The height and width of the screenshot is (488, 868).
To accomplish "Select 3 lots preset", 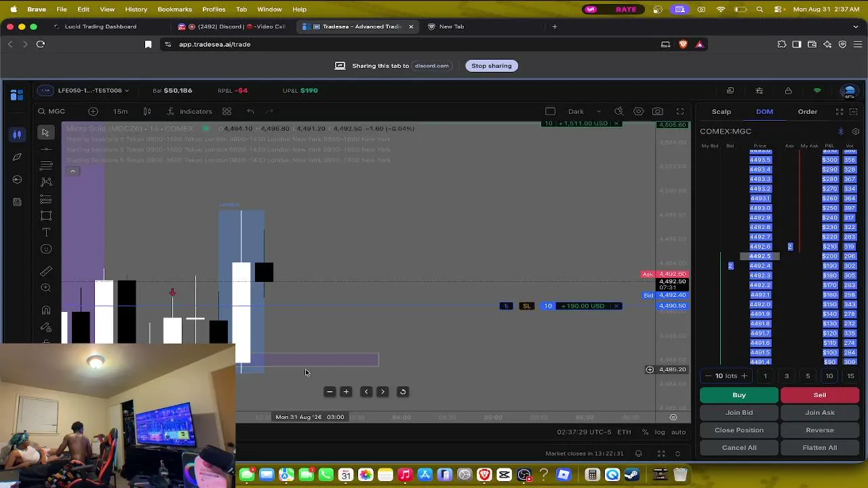I will coord(787,375).
